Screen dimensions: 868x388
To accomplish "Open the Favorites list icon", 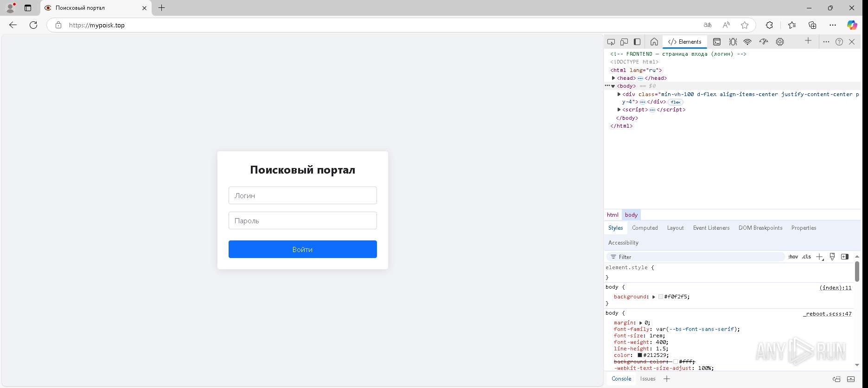I will pyautogui.click(x=792, y=25).
